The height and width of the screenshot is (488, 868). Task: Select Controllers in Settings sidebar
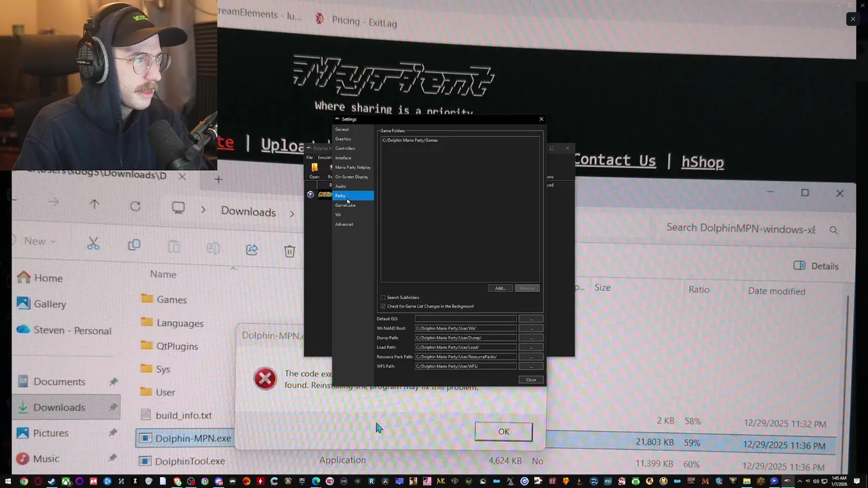click(353, 148)
